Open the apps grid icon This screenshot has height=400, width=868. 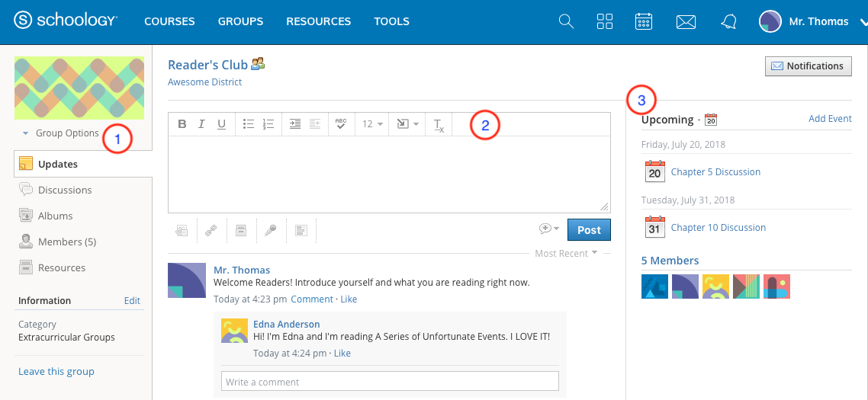[605, 21]
